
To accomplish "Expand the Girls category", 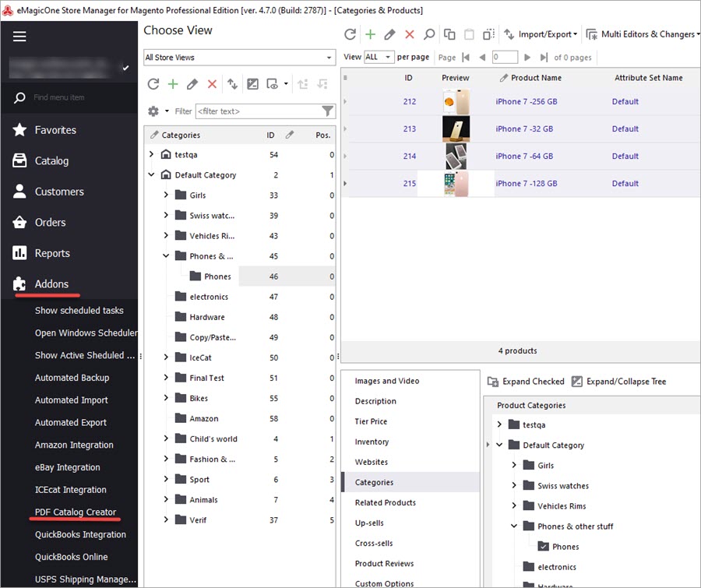I will click(166, 195).
